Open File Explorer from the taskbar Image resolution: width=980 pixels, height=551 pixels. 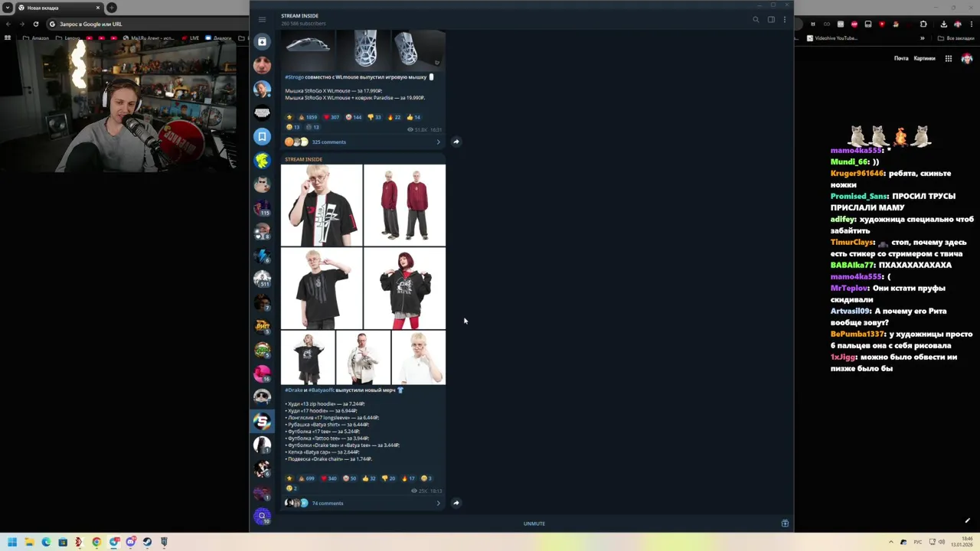29,542
